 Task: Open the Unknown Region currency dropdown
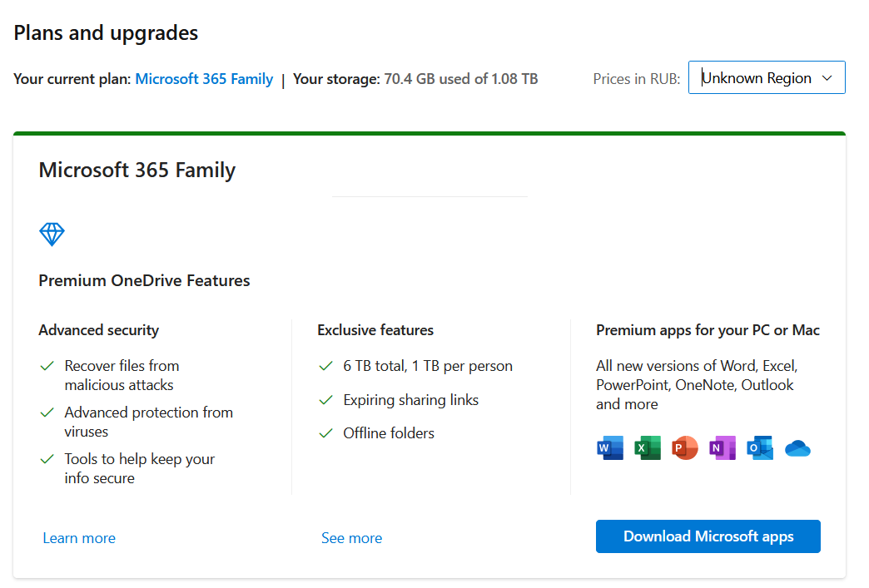coord(767,77)
